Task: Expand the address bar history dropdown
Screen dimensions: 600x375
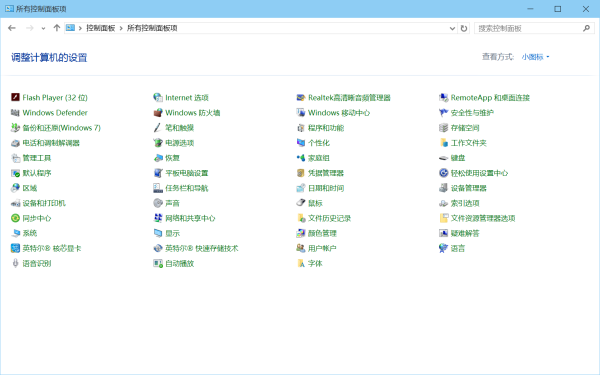Action: click(452, 28)
